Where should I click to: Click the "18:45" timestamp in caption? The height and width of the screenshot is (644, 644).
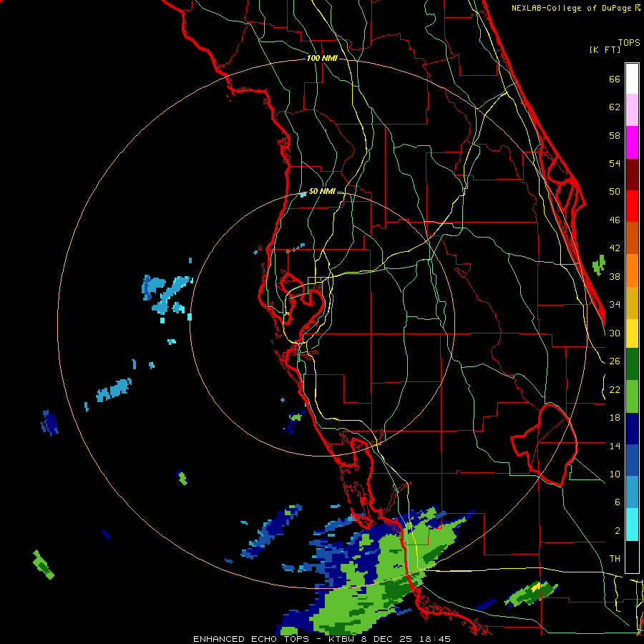(x=435, y=639)
